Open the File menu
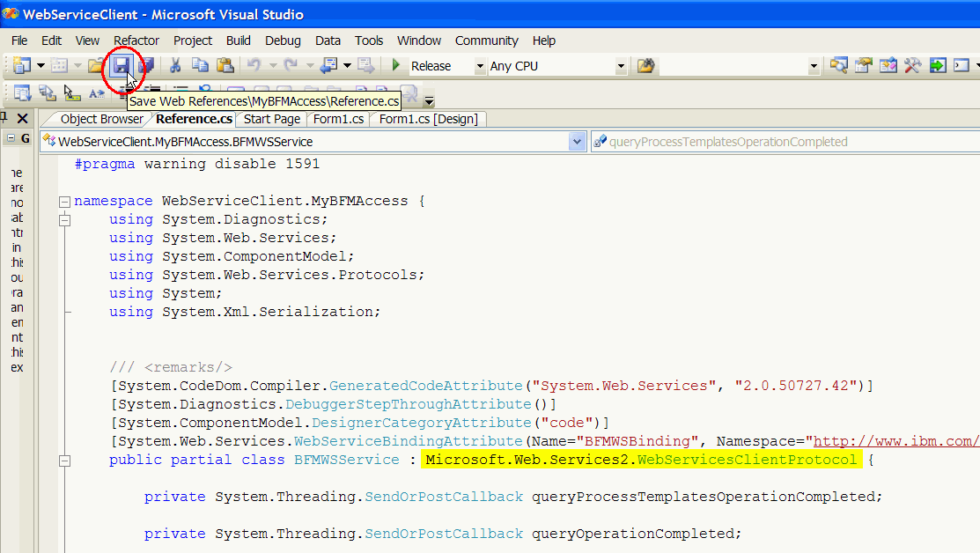The image size is (980, 553). pyautogui.click(x=19, y=41)
